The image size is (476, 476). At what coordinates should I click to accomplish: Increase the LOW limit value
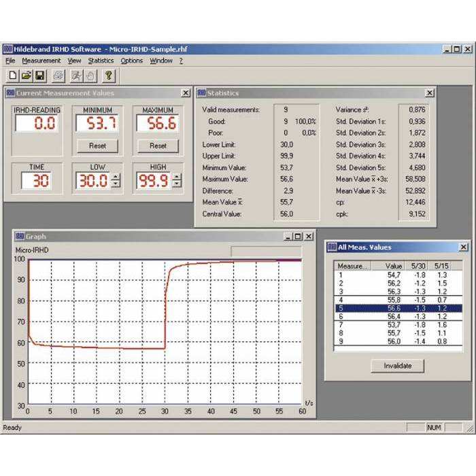coord(116,177)
